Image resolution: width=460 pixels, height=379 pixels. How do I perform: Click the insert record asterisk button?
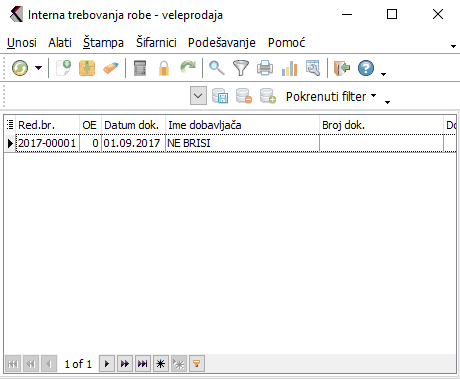[x=161, y=364]
